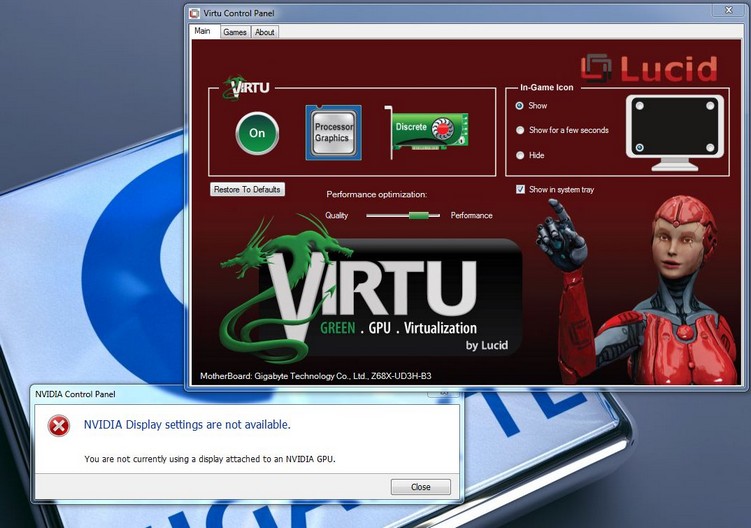Click the Virtu Control Panel title bar icon
Screen dimensions: 751x528
tap(194, 13)
